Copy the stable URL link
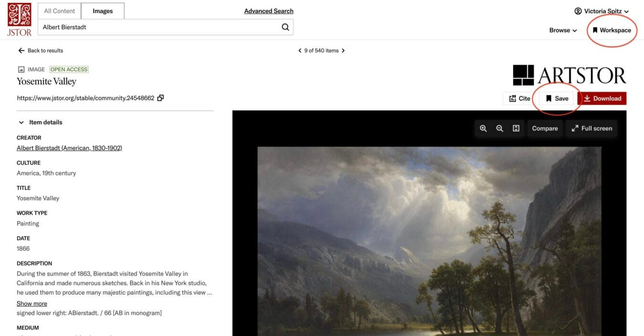This screenshot has width=644, height=336. click(160, 97)
